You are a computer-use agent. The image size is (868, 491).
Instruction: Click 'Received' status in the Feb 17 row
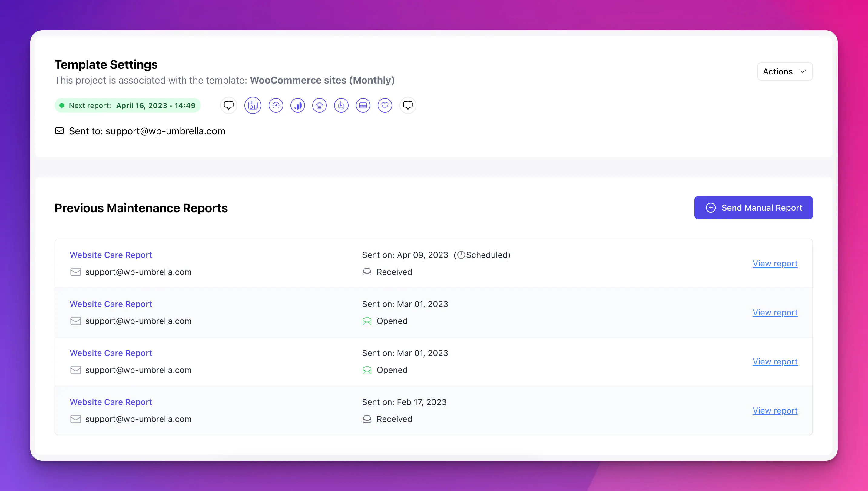click(394, 419)
